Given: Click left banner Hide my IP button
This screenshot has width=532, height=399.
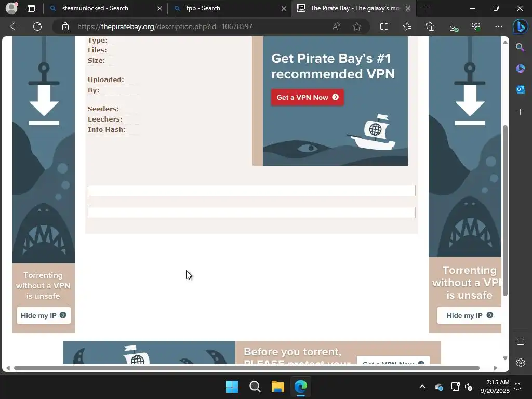Looking at the screenshot, I should (x=44, y=315).
